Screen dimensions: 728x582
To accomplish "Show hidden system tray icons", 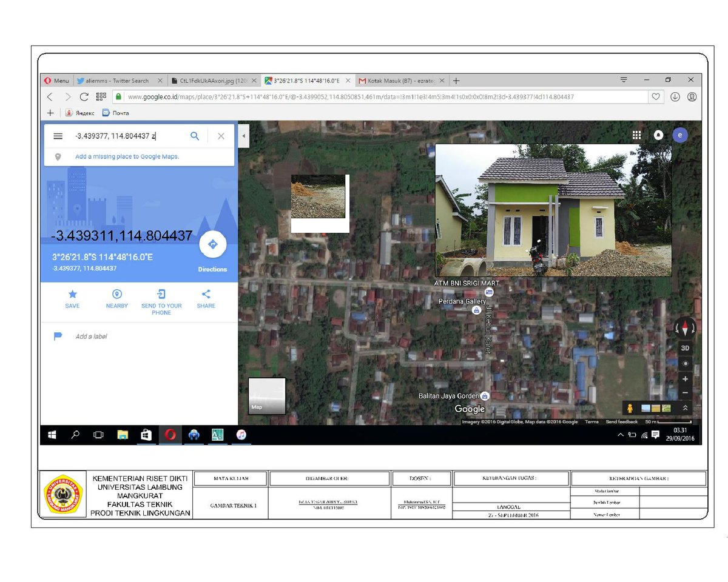I will click(x=621, y=435).
